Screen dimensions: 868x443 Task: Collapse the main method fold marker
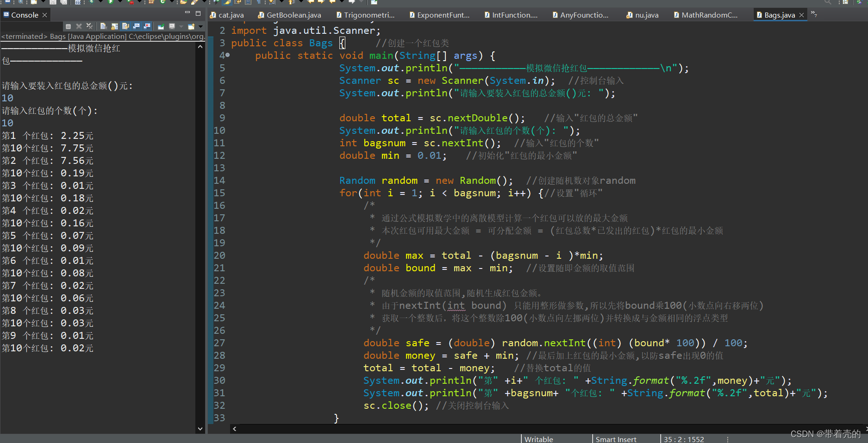click(227, 55)
